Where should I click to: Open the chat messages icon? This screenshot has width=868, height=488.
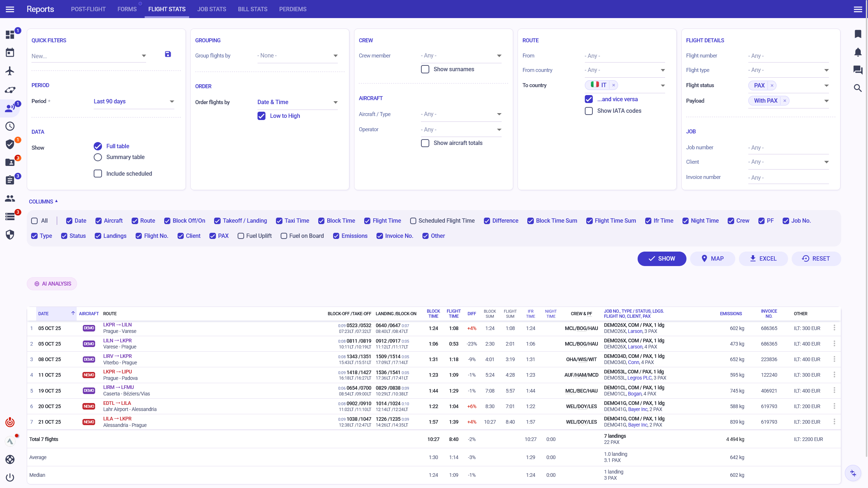[858, 70]
